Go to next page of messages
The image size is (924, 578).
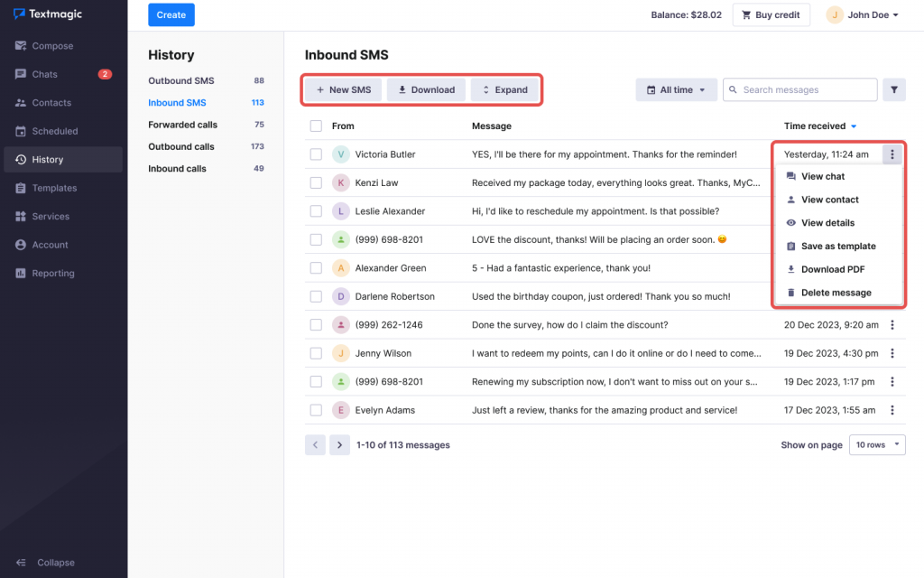coord(339,445)
